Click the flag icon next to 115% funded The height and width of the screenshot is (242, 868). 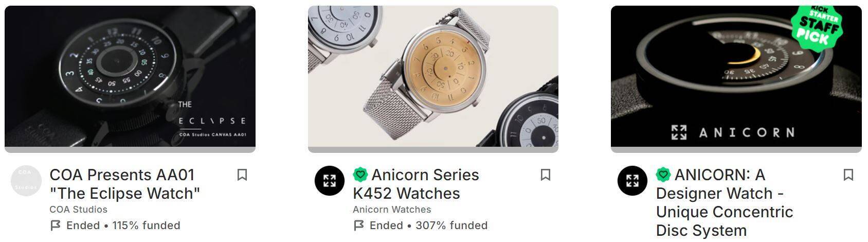click(x=56, y=226)
